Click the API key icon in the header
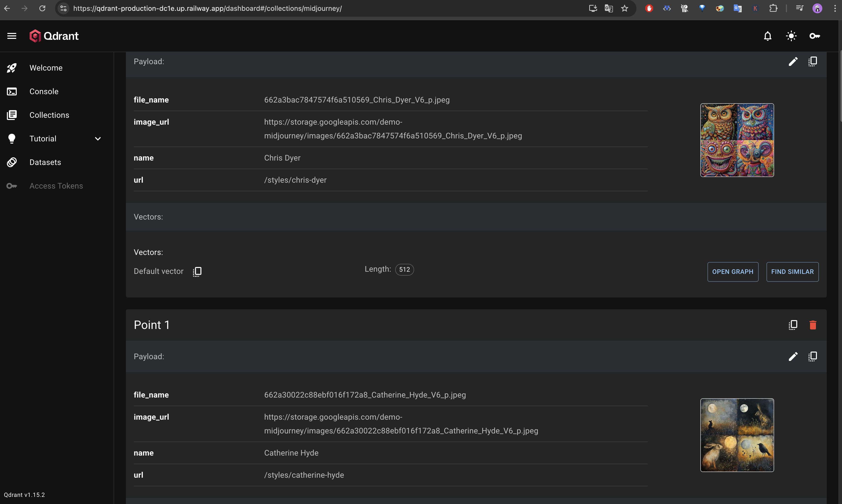Screen dimensions: 842x504 [814, 36]
